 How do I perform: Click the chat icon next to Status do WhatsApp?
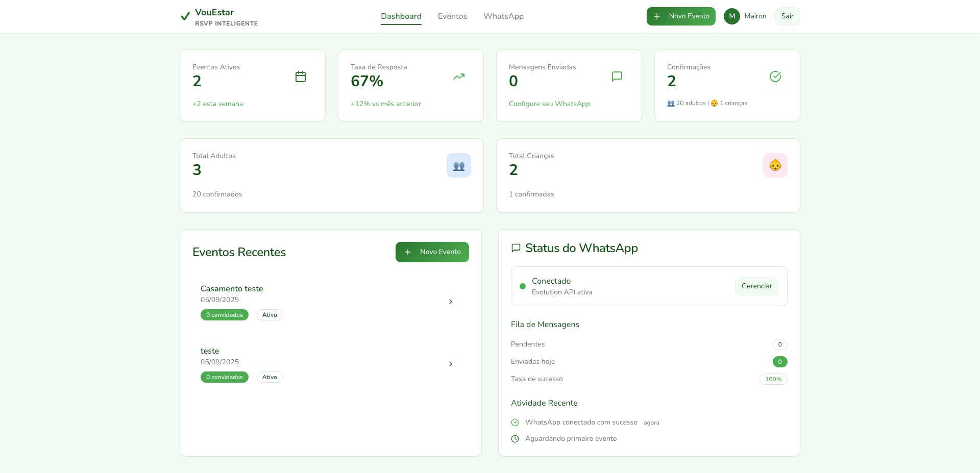click(516, 248)
